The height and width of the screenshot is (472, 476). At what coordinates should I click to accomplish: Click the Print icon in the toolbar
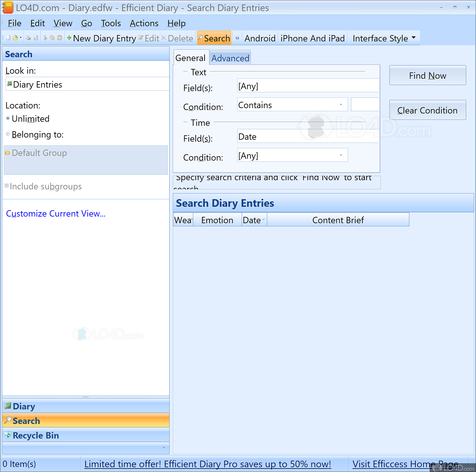click(x=28, y=37)
